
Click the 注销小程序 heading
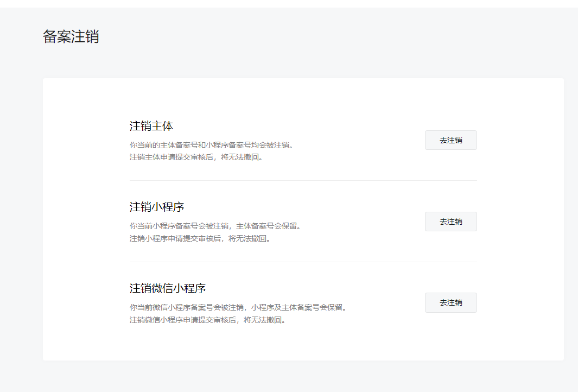click(x=157, y=207)
